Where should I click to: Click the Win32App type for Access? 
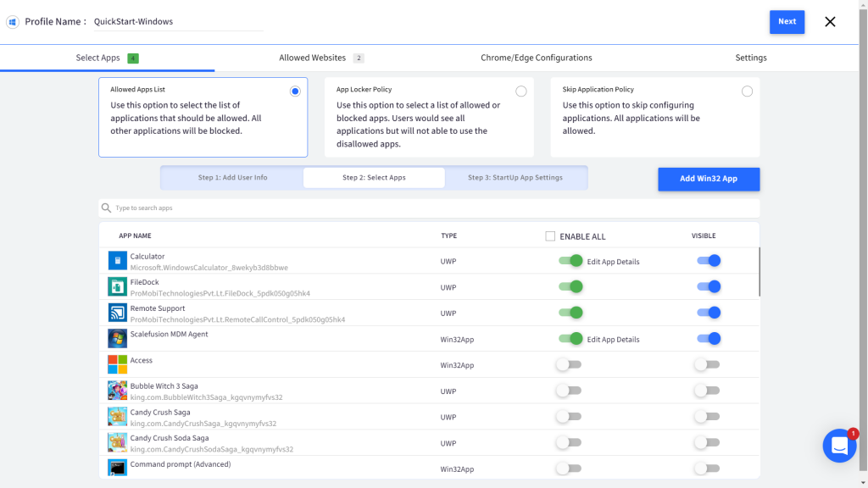coord(457,365)
